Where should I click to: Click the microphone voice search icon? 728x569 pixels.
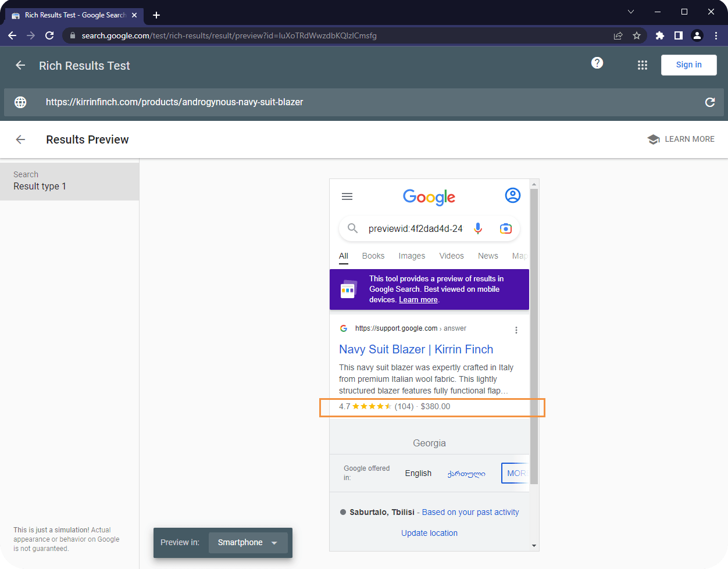click(x=478, y=228)
